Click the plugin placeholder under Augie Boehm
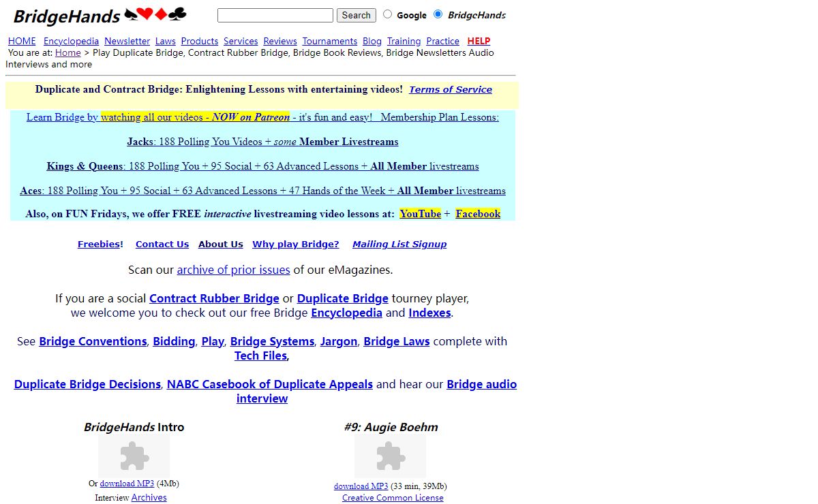 click(390, 456)
